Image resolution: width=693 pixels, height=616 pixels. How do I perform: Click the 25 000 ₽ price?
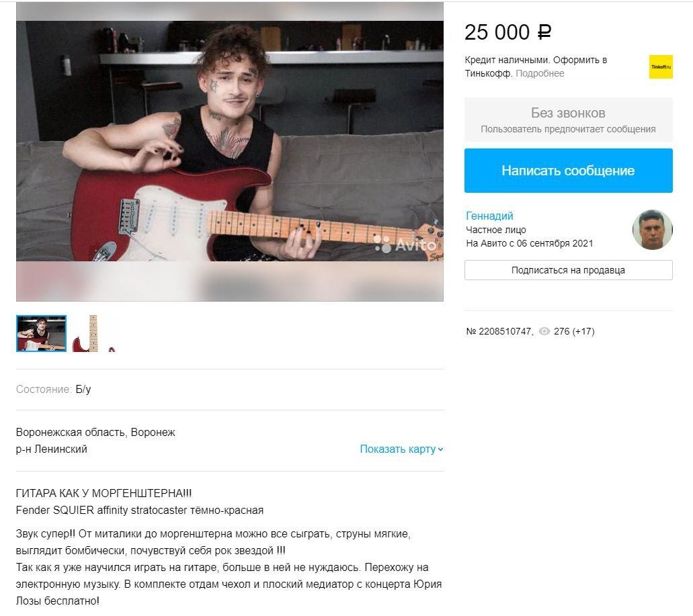point(507,32)
